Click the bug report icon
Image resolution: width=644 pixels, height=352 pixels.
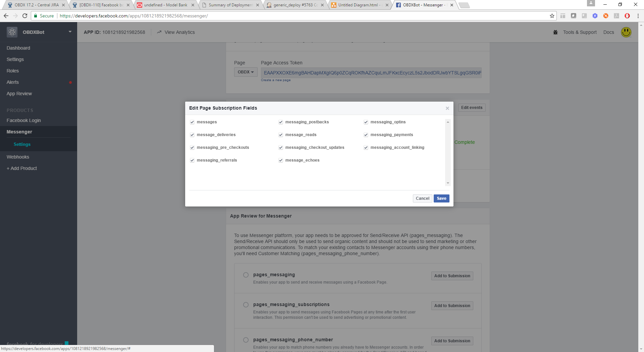555,32
